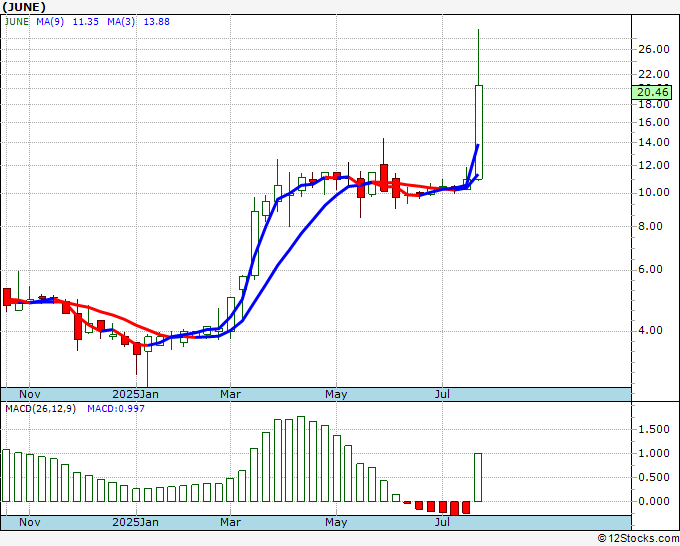Click the 26.00 price axis label
680x546 pixels.
click(x=653, y=50)
